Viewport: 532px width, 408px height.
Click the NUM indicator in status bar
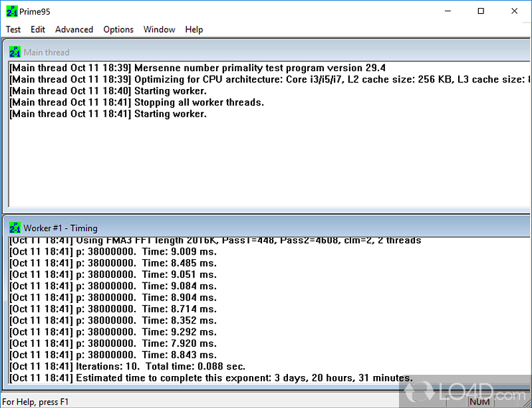pyautogui.click(x=479, y=402)
